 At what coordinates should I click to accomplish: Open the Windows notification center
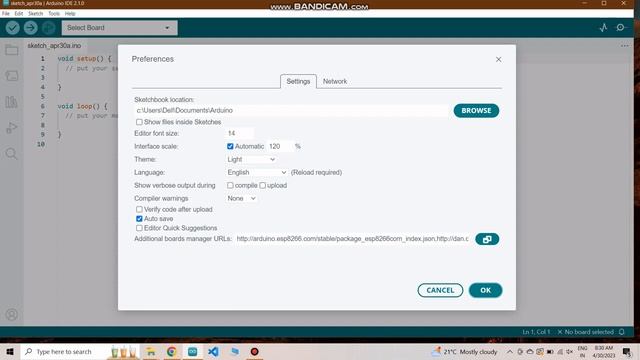coord(627,351)
